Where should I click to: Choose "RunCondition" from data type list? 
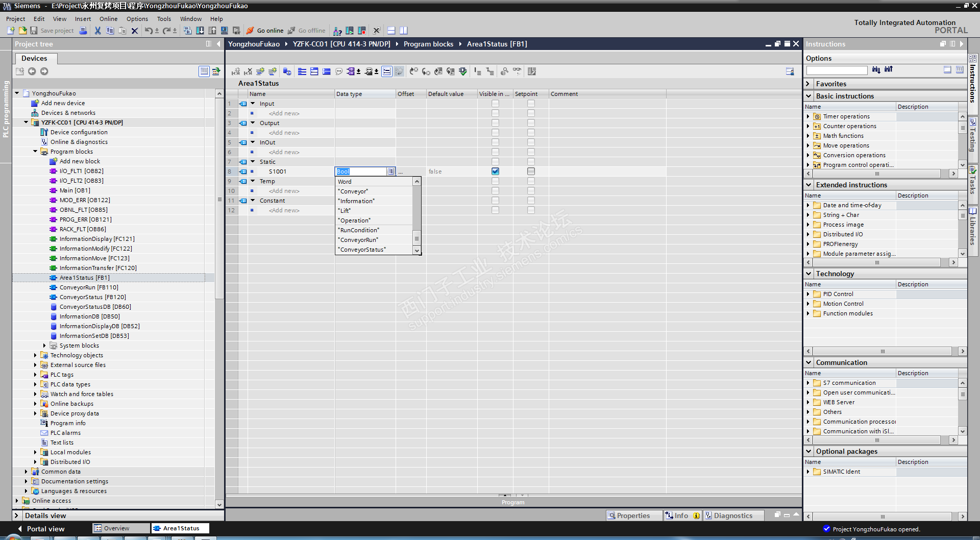pyautogui.click(x=374, y=230)
